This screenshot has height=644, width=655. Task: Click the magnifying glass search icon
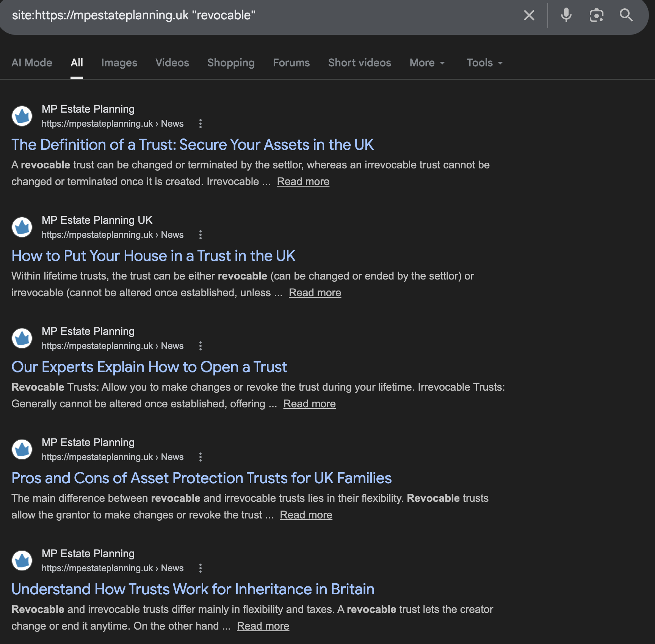tap(626, 16)
